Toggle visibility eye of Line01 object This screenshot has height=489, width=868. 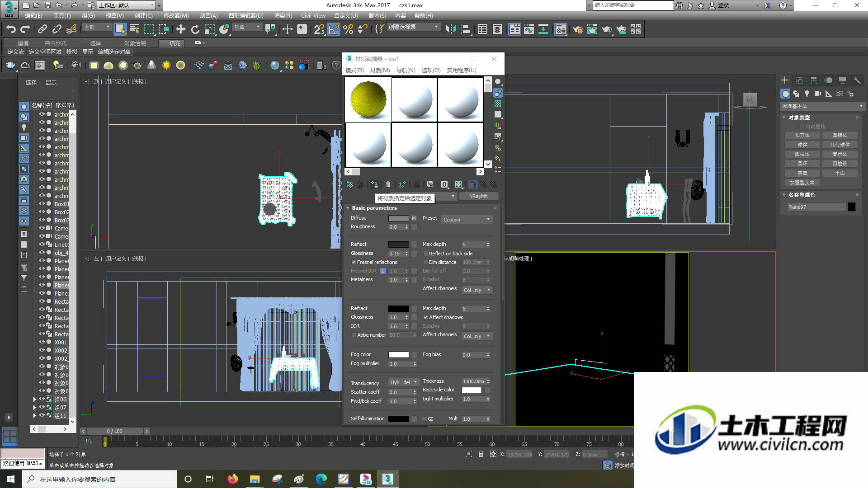point(42,244)
